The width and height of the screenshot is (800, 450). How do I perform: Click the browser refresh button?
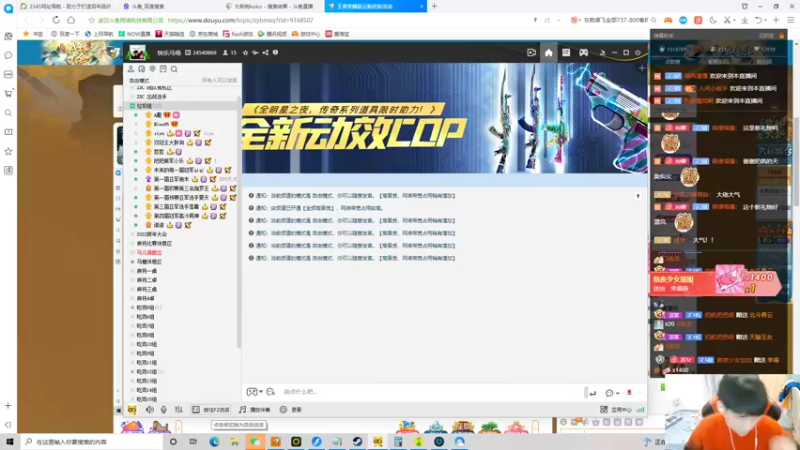[x=56, y=20]
